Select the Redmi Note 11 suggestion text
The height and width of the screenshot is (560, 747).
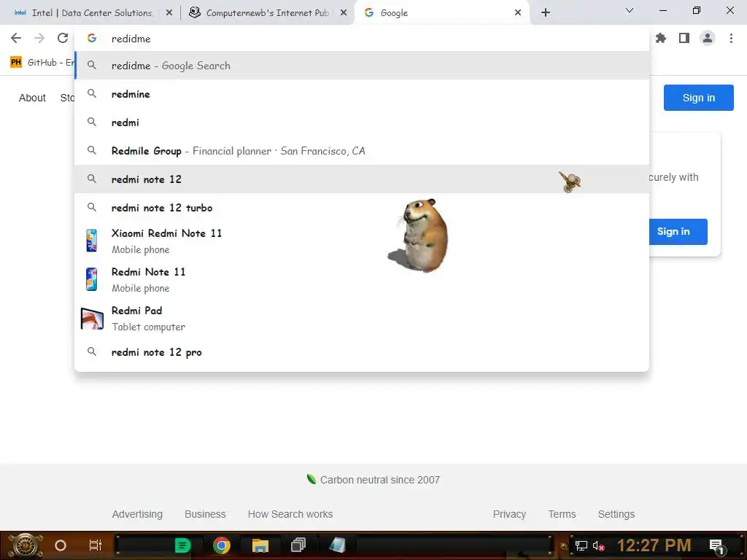(148, 279)
